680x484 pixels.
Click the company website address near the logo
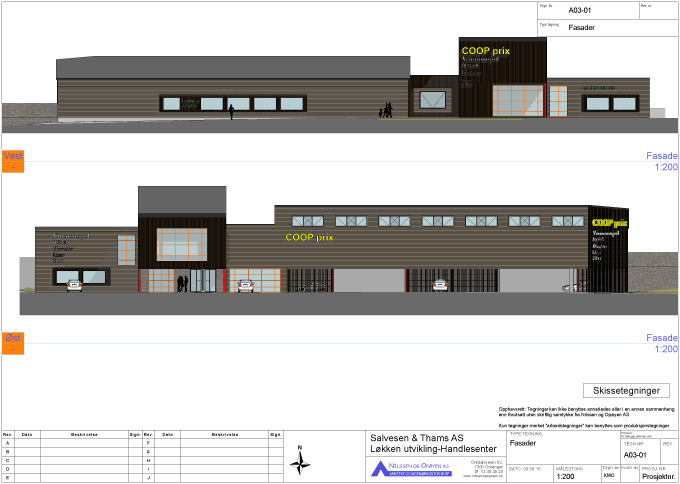483,476
